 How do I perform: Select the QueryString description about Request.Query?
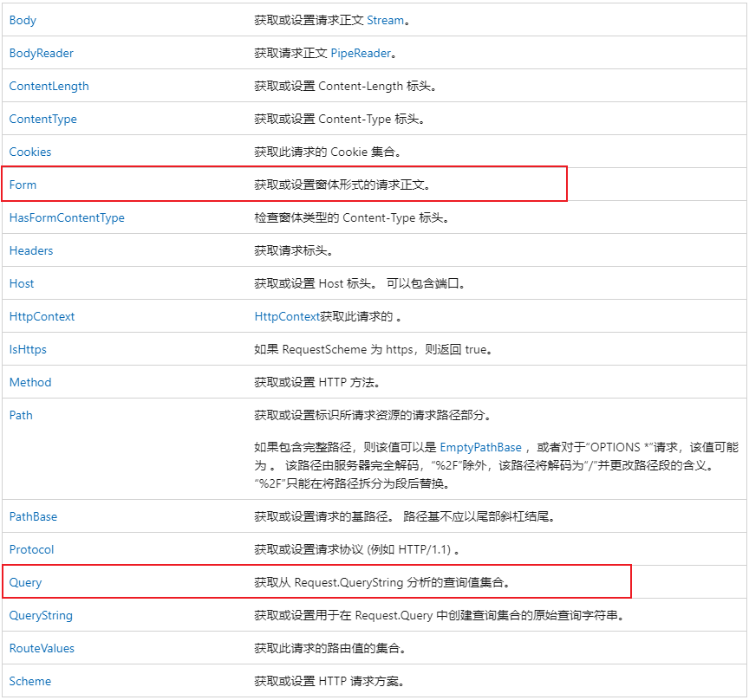click(439, 615)
